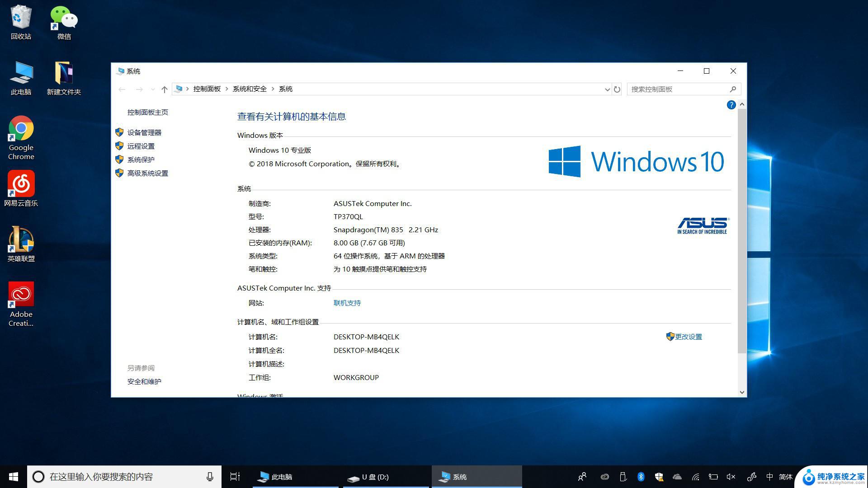Open Remote settings (远程设置)
868x488 pixels.
click(x=141, y=146)
